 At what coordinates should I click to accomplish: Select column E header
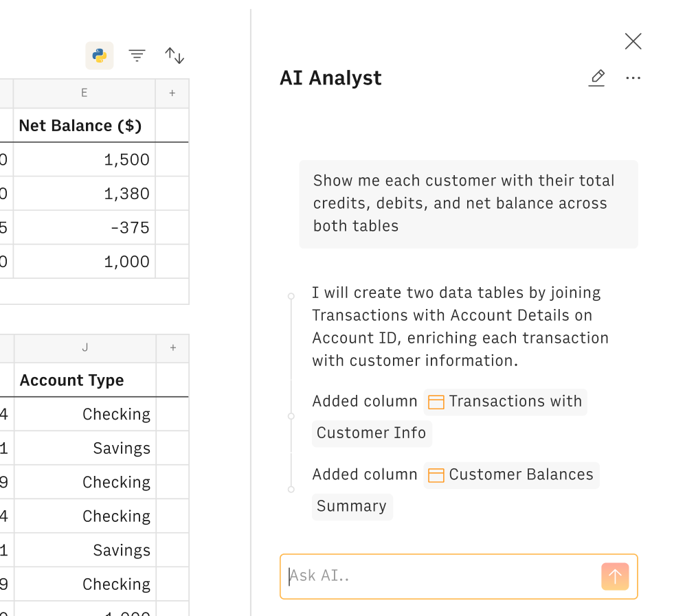point(84,93)
